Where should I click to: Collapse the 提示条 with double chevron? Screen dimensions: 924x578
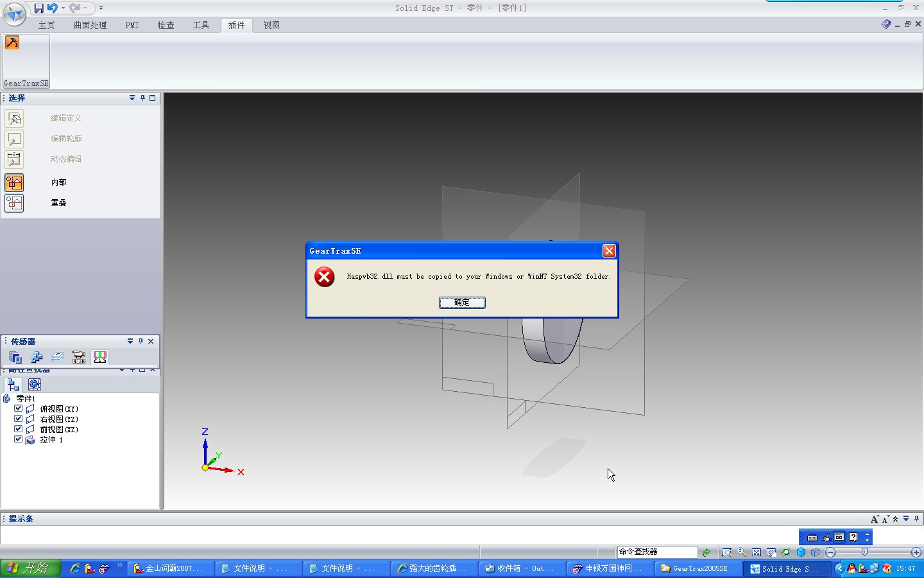[896, 519]
